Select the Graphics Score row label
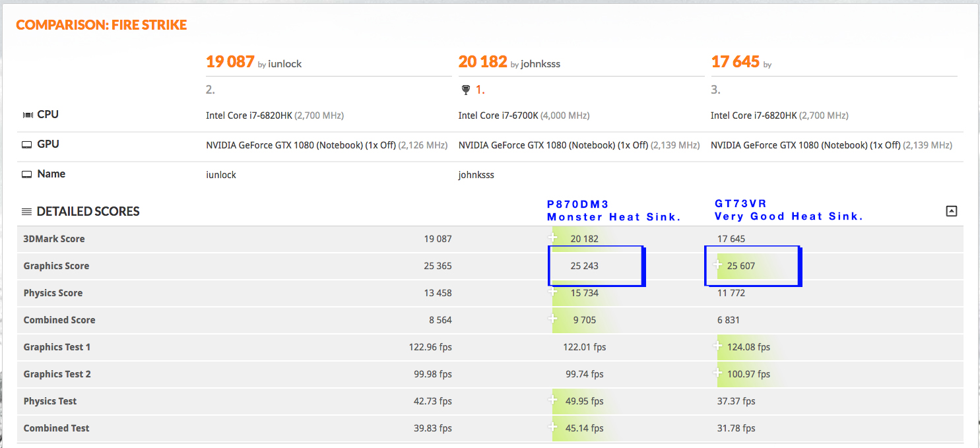The image size is (980, 448). 56,266
